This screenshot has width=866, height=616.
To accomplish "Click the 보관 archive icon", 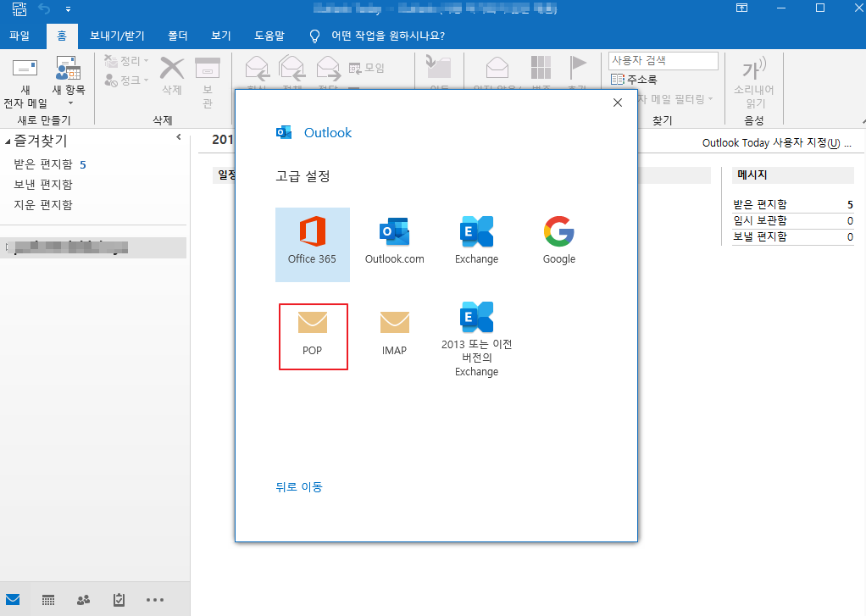I will (208, 69).
